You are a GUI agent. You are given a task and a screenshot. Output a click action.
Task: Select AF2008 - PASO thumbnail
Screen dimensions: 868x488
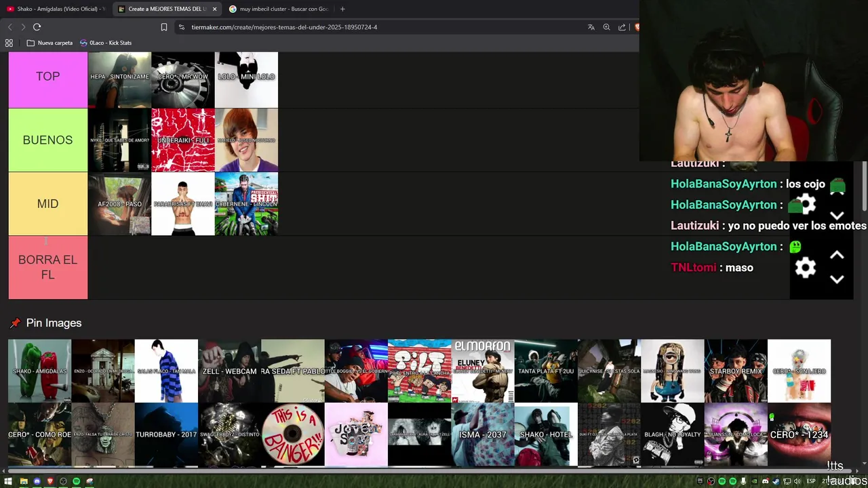coord(119,204)
